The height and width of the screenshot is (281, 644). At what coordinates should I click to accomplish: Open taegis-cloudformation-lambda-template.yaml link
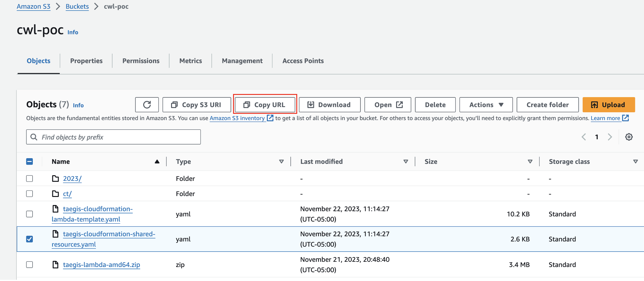[92, 214]
